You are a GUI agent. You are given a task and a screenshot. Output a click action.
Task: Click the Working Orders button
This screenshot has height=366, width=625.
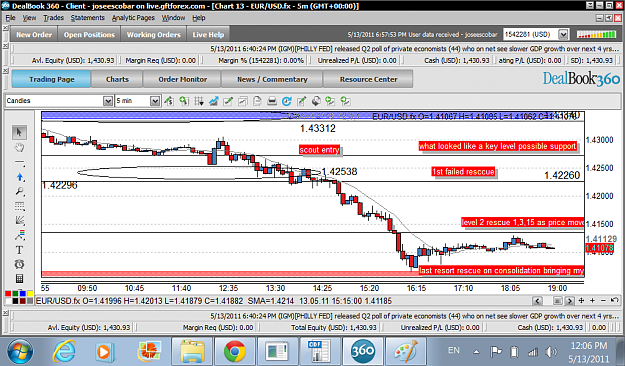pyautogui.click(x=153, y=34)
